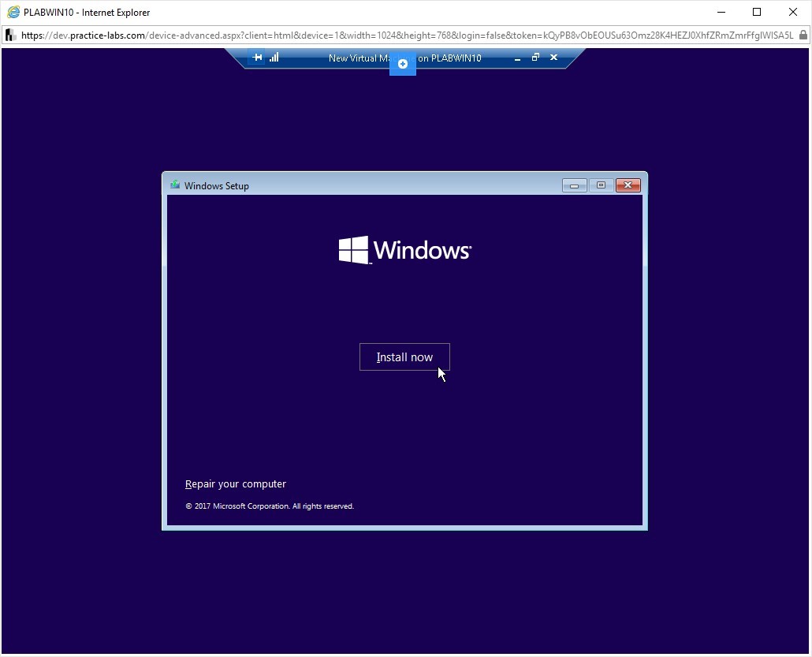Click the 'Windows Setup' dialog title text
812x657 pixels.
(217, 186)
